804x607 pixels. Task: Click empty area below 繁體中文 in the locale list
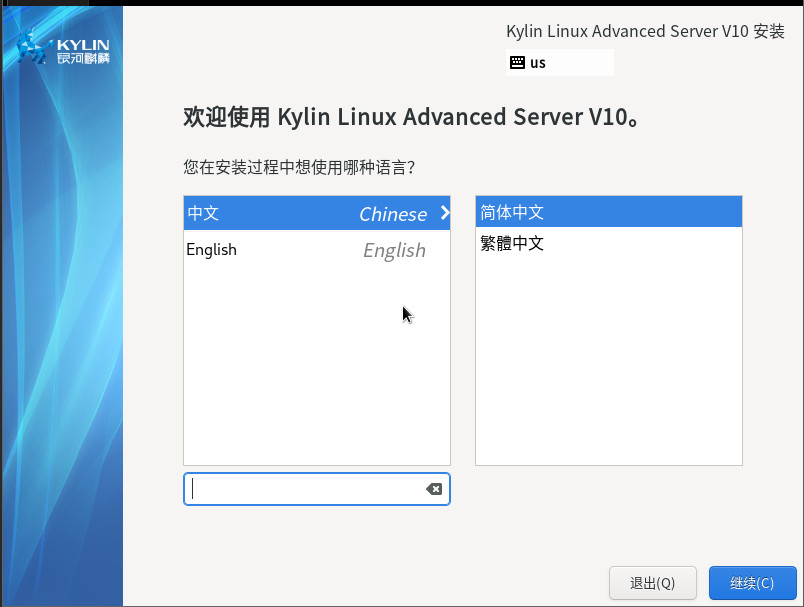tap(608, 360)
